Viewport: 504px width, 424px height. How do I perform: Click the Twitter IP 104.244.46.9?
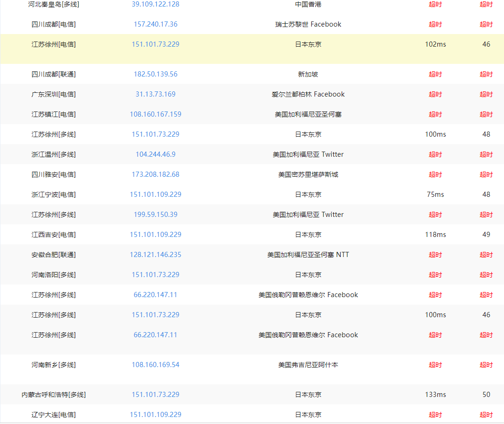pos(156,154)
